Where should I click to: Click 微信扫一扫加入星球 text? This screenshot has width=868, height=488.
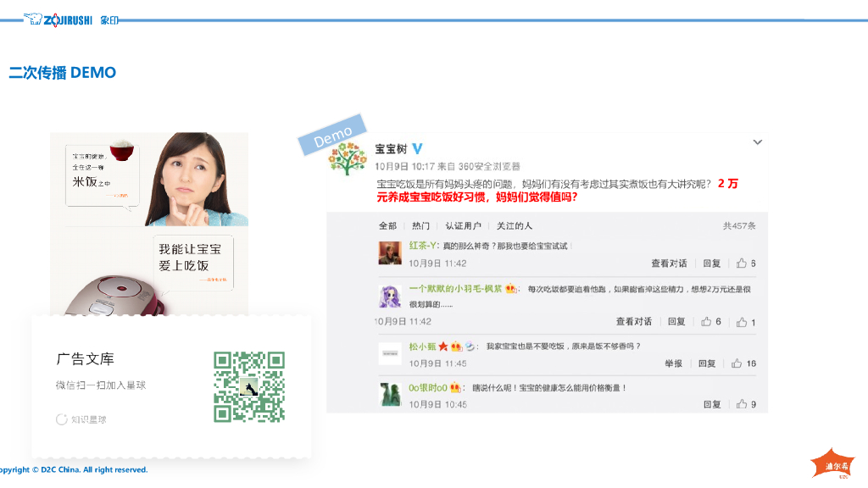101,385
